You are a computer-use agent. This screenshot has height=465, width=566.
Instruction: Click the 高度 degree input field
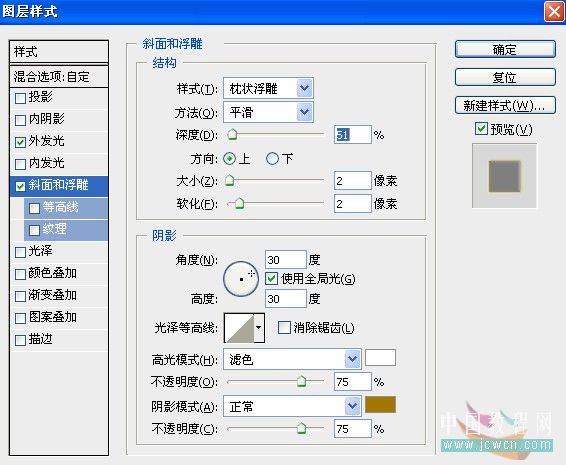286,299
